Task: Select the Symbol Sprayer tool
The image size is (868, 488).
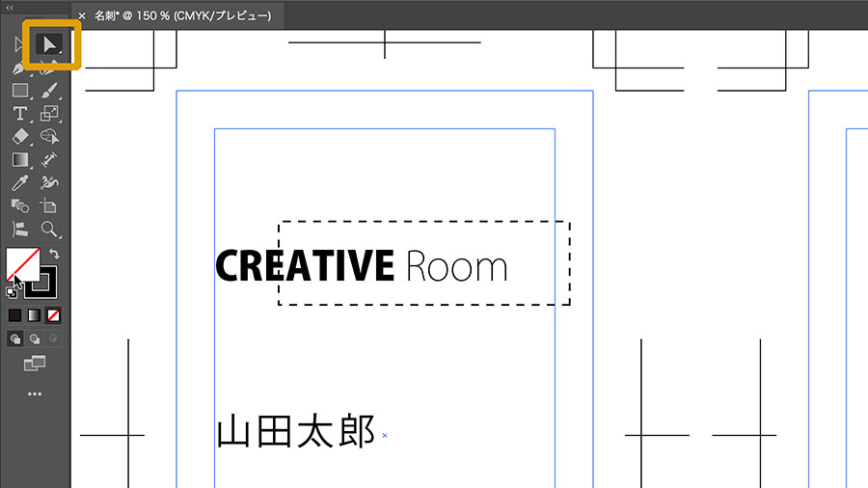Action: (x=49, y=183)
